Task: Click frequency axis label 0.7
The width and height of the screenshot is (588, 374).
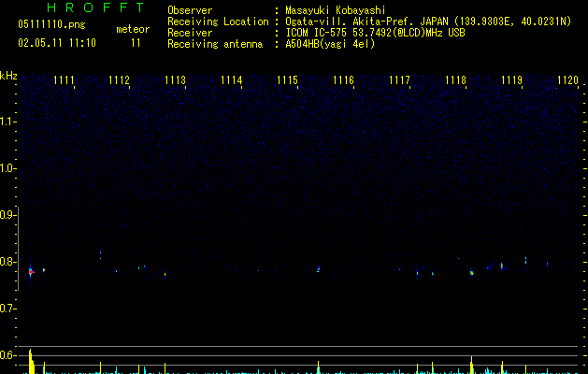Action: coord(7,309)
